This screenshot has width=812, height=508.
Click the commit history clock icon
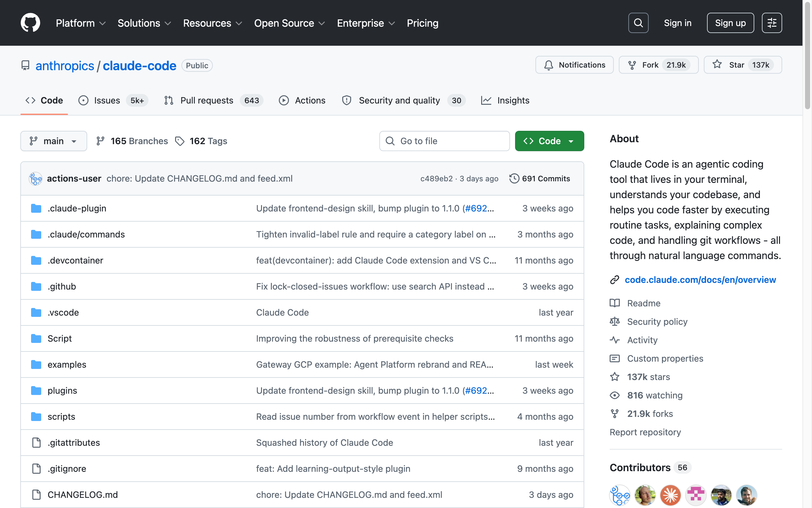point(514,178)
